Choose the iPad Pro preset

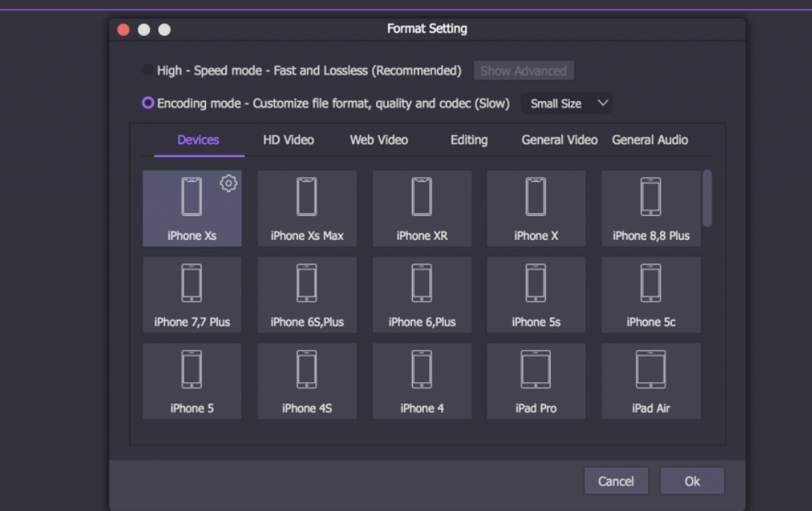[x=536, y=381]
